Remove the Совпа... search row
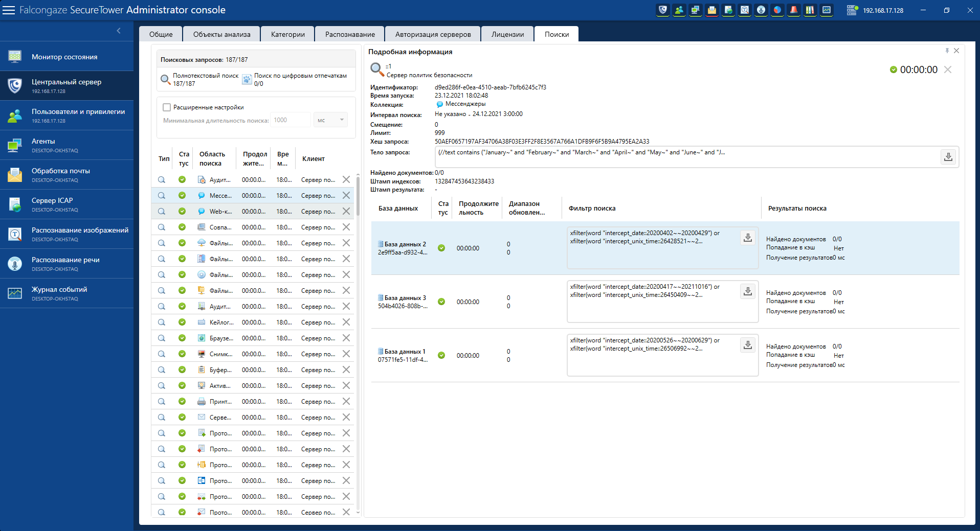The width and height of the screenshot is (980, 531). point(346,227)
